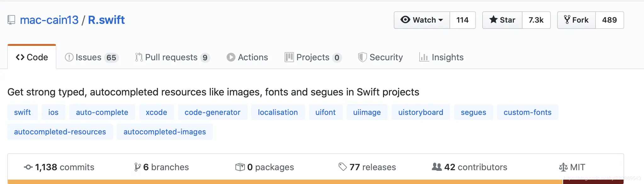Click the MIT license scale icon
This screenshot has height=184, width=644.
point(563,167)
